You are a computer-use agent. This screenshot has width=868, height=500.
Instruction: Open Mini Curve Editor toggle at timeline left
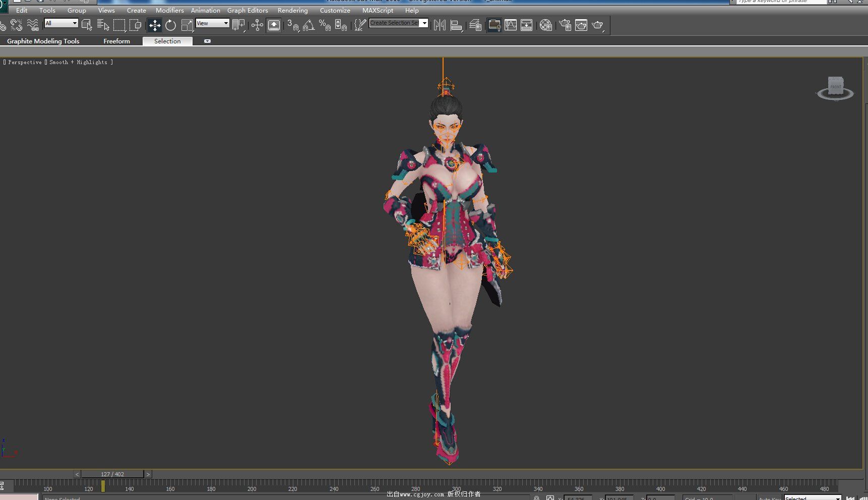point(2,485)
